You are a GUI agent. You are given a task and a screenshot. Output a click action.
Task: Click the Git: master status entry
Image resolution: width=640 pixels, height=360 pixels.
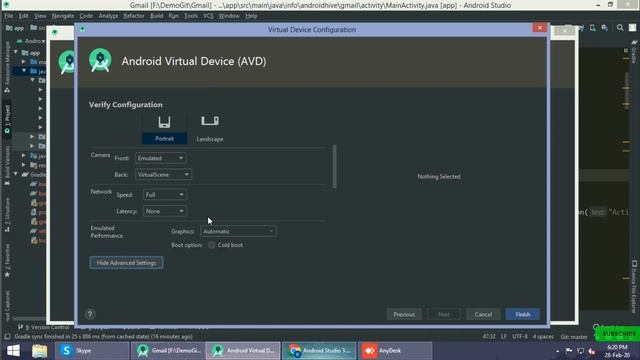click(574, 337)
